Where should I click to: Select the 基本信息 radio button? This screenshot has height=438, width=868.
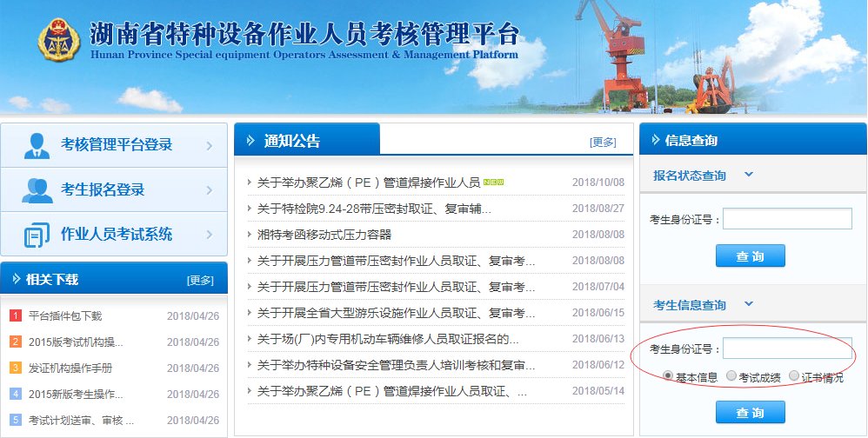click(668, 376)
